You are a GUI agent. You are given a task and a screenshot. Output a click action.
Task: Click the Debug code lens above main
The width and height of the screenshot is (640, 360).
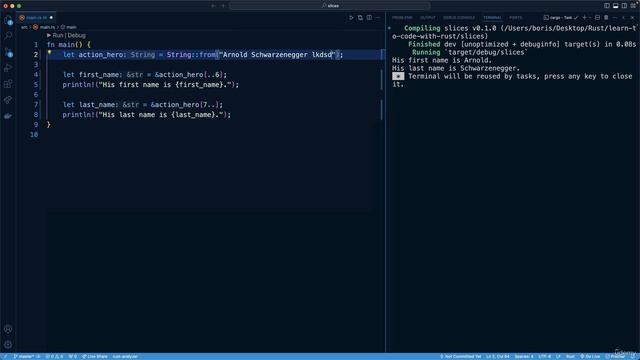(x=77, y=36)
